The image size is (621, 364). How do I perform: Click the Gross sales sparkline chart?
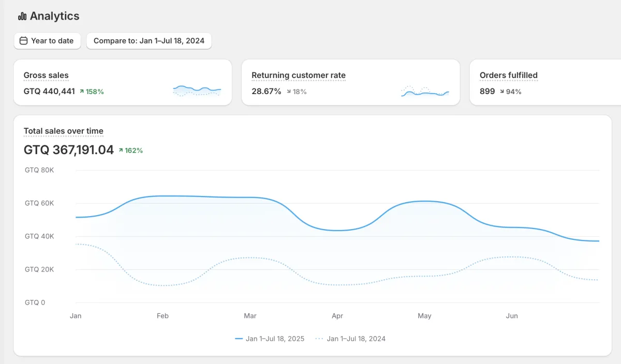point(197,91)
